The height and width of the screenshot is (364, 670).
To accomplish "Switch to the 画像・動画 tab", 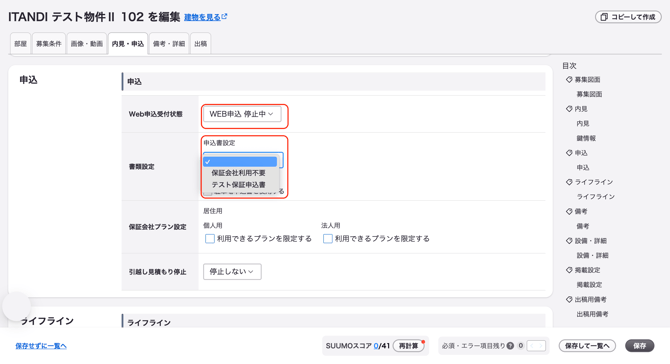I will (87, 44).
